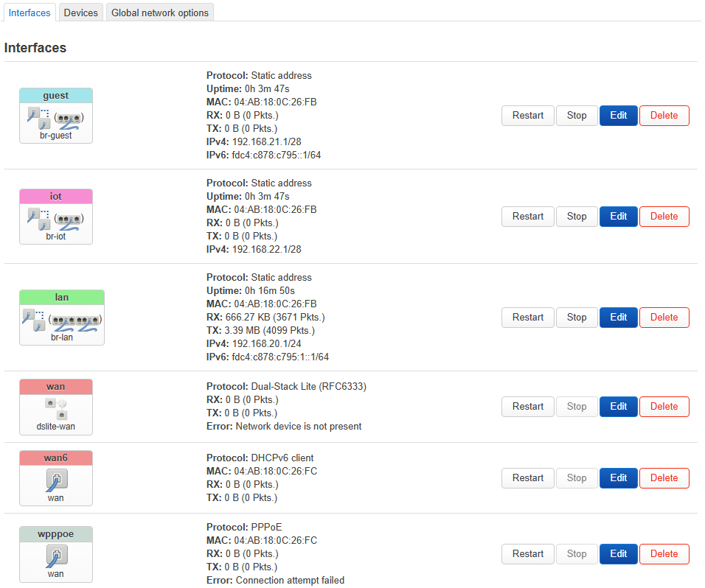Click guest IPv4 address 192.168.21.1/28

pos(267,142)
